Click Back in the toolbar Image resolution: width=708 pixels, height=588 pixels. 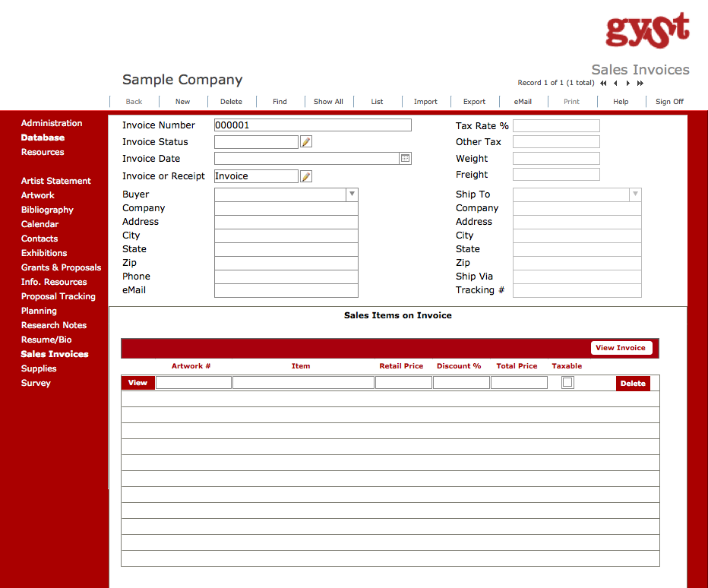point(134,102)
